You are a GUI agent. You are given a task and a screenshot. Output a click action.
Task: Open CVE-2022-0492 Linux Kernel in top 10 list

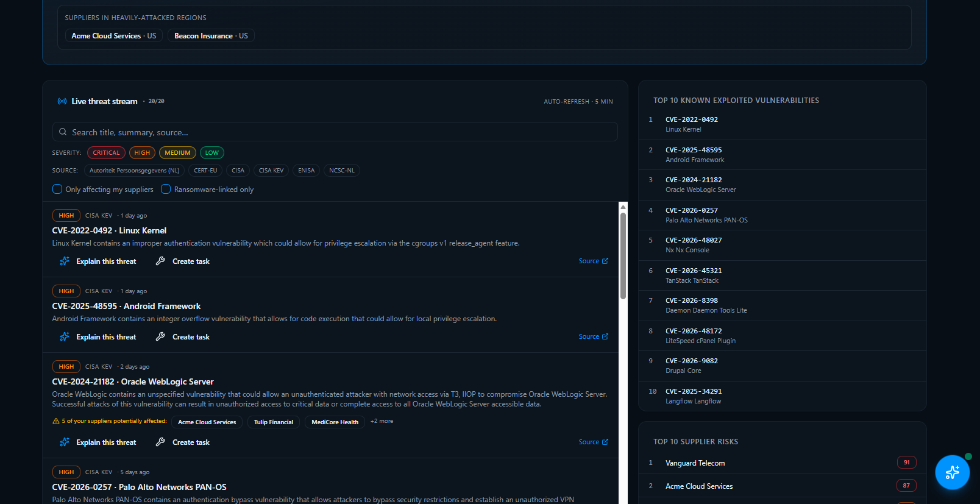[x=783, y=124]
